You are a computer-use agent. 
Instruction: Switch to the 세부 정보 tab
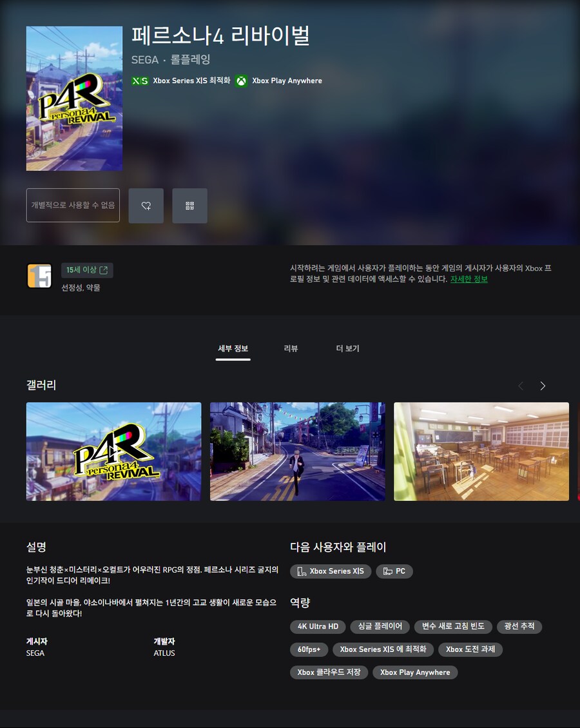pos(233,349)
